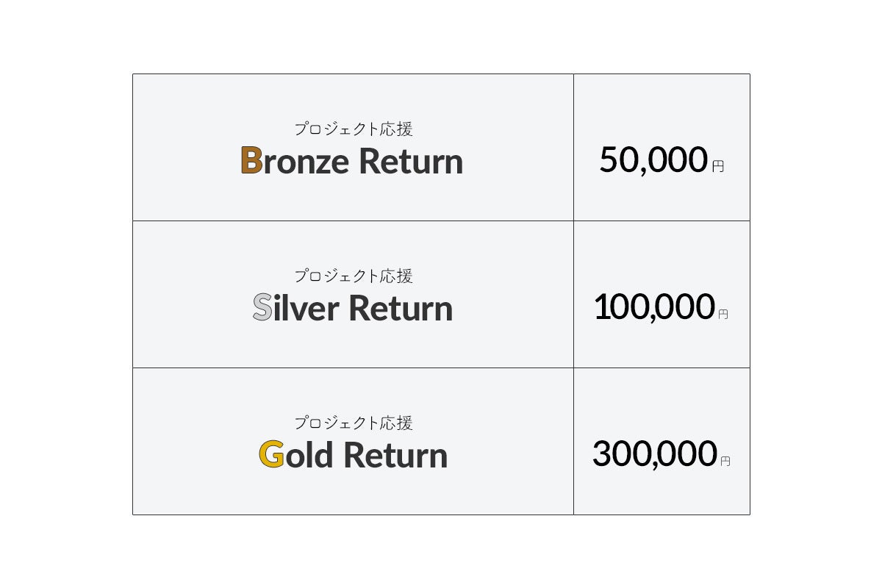Click プロジェクト応援 label above Silver Return
This screenshot has height=588, width=882.
(354, 276)
